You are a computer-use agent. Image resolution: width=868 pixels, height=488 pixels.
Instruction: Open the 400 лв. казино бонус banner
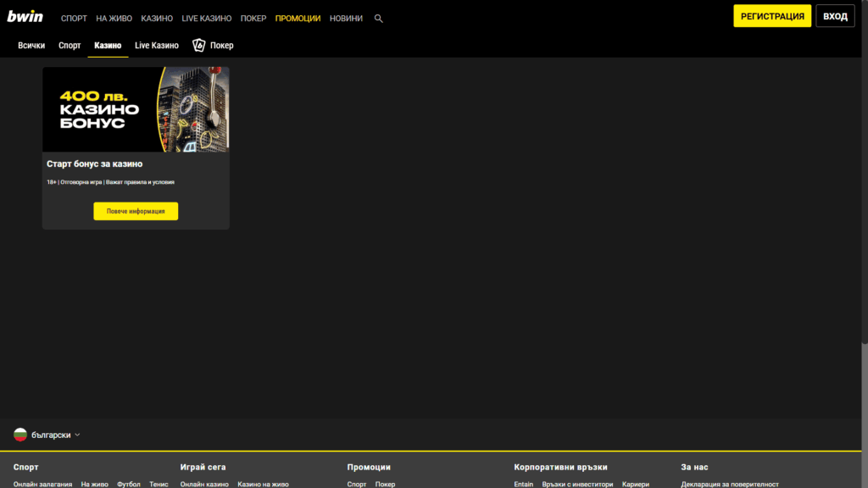click(x=136, y=108)
